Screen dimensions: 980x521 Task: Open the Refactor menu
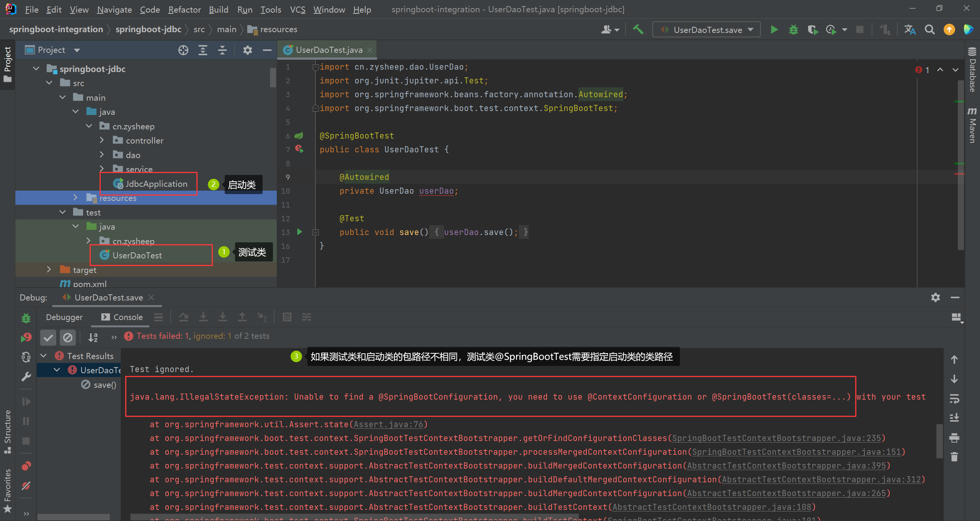[x=184, y=10]
